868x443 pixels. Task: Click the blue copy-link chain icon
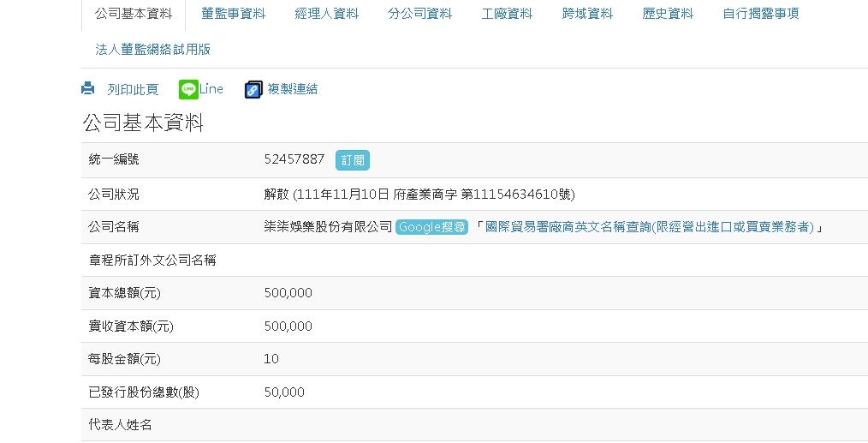tap(253, 89)
